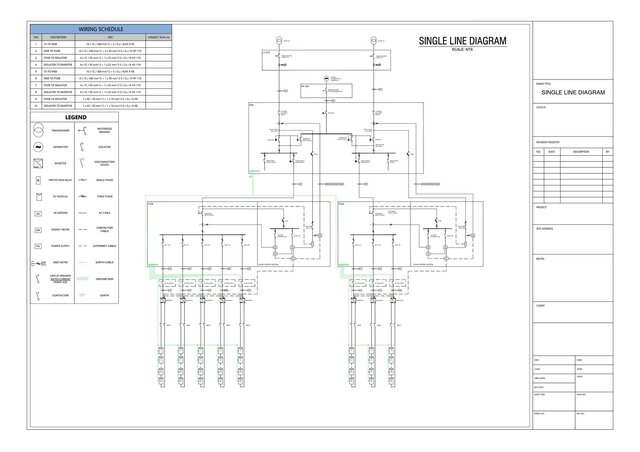Select the Three Phase legend symbol
This screenshot has width=640, height=452.
pos(82,196)
